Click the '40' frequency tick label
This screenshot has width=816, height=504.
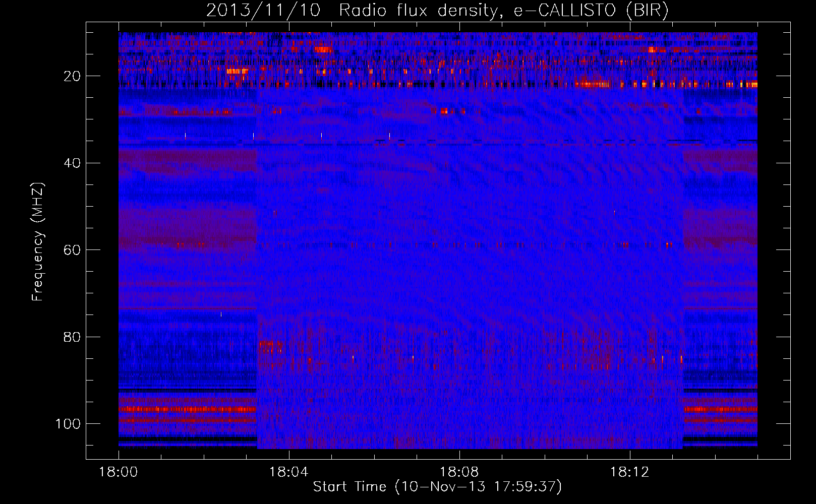[x=73, y=163]
